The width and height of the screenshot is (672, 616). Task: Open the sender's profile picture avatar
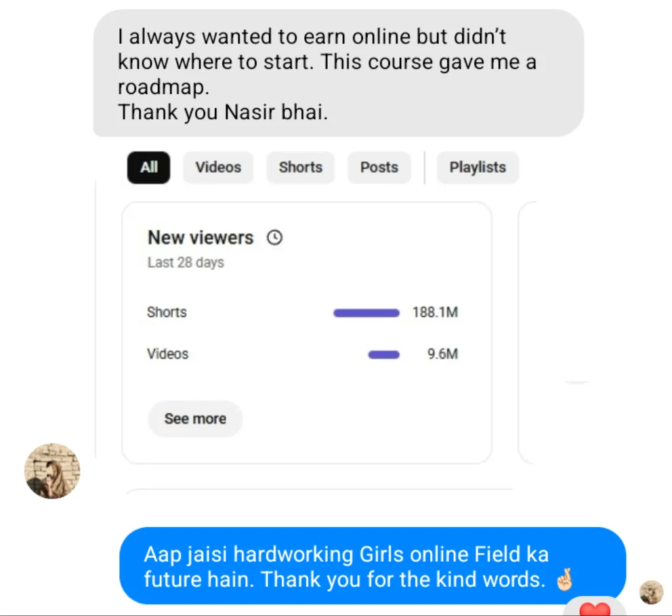click(x=52, y=471)
